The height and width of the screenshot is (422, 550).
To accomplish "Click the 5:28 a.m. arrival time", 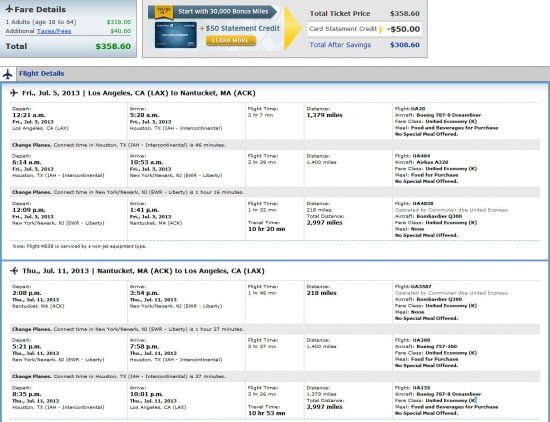I will coord(145,115).
